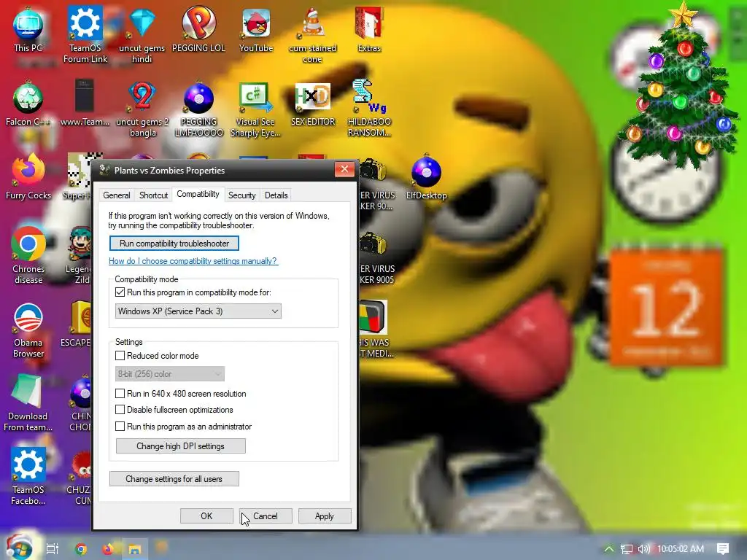Show hidden tray icons chevron
Screen dimensions: 747x560
609,548
